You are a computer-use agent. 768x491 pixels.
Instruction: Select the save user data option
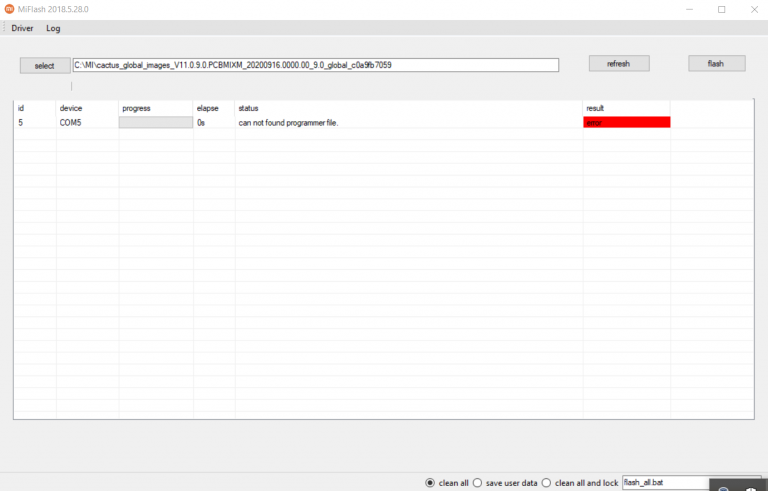[505, 483]
